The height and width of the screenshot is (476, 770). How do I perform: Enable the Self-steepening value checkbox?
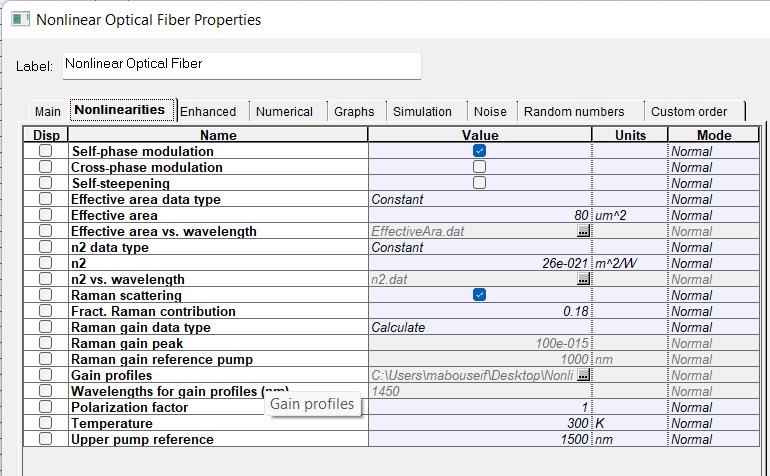tap(480, 183)
